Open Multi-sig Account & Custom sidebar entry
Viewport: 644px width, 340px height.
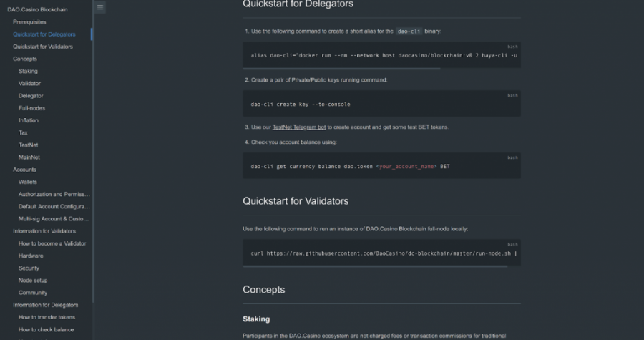point(54,219)
